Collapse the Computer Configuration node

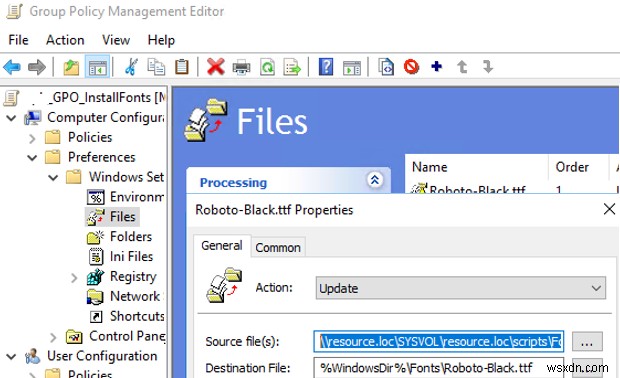11,117
